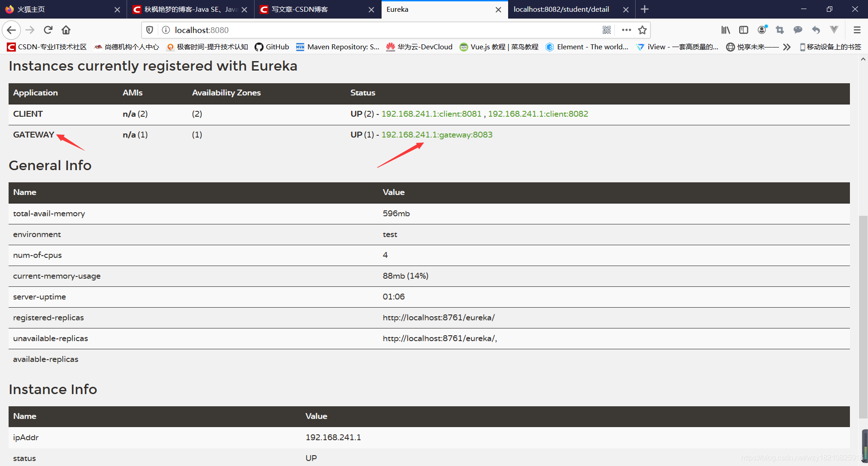Switch to 秋枫艳梦的博客 tab
Viewport: 868px width, 466px height.
tap(190, 9)
